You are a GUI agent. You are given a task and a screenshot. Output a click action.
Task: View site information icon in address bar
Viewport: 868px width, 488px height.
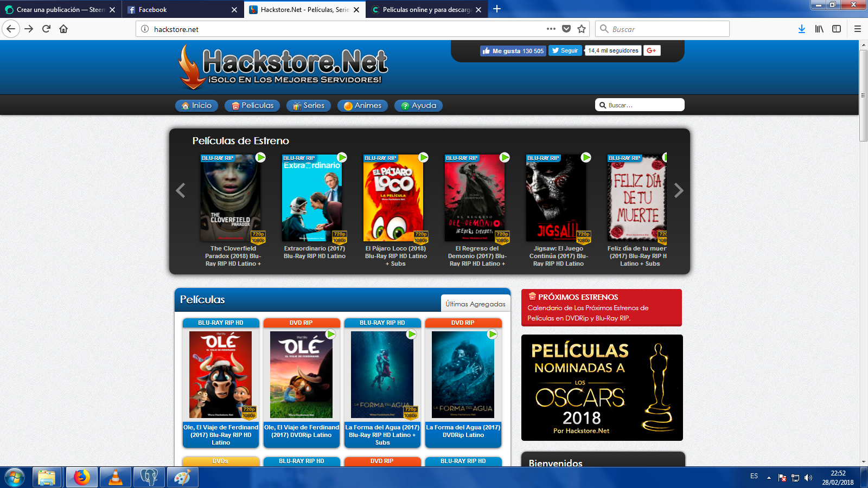coord(145,29)
